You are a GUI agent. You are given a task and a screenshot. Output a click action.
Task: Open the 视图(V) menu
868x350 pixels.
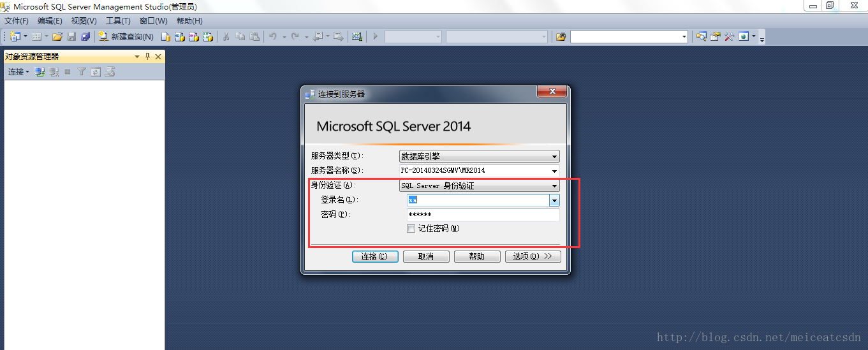[84, 21]
